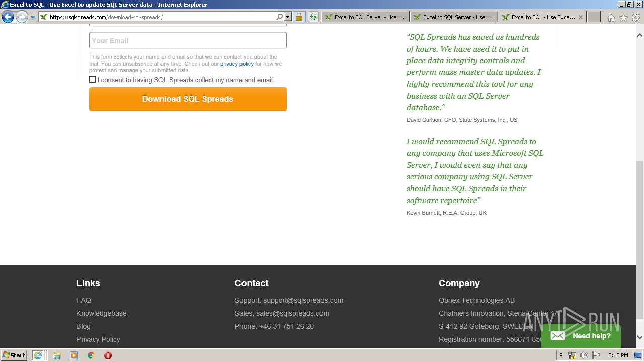This screenshot has height=362, width=644.
Task: Switch to the second Excel to SQL Server tab
Action: 453,17
